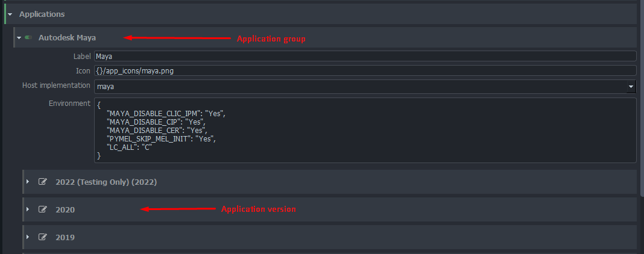This screenshot has height=254, width=644.
Task: Click the Label field containing Maya
Action: click(x=364, y=56)
